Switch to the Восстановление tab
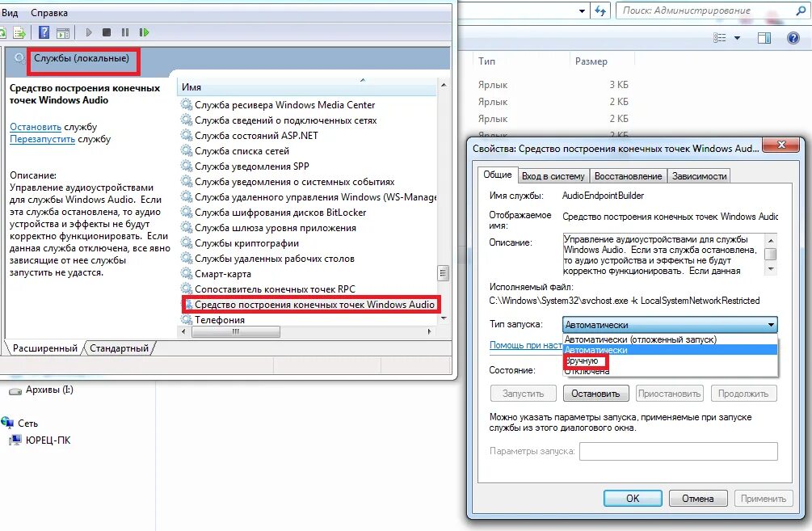This screenshot has height=531, width=812. 628,176
